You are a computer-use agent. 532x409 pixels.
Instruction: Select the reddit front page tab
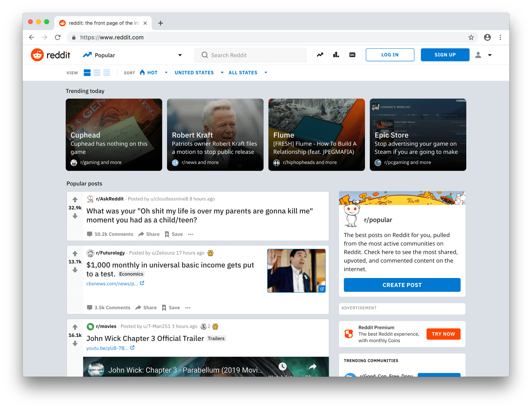point(103,23)
